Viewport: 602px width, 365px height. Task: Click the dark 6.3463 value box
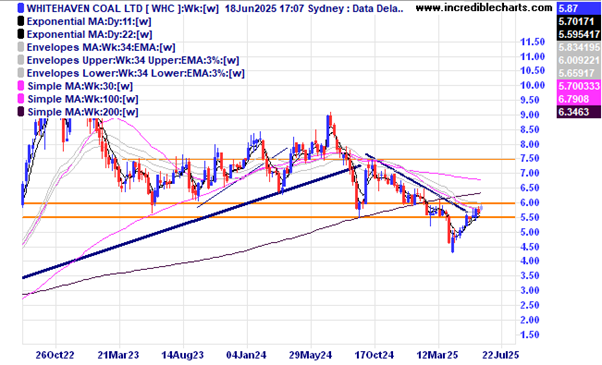point(579,112)
